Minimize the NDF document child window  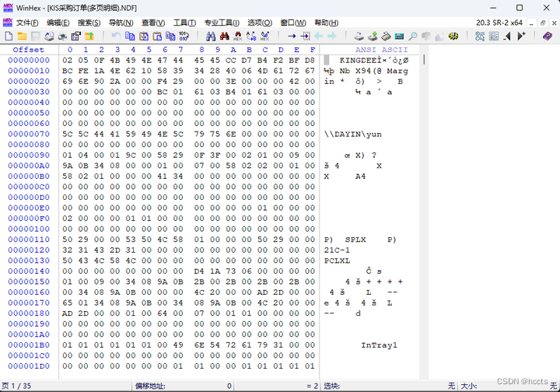[x=531, y=23]
